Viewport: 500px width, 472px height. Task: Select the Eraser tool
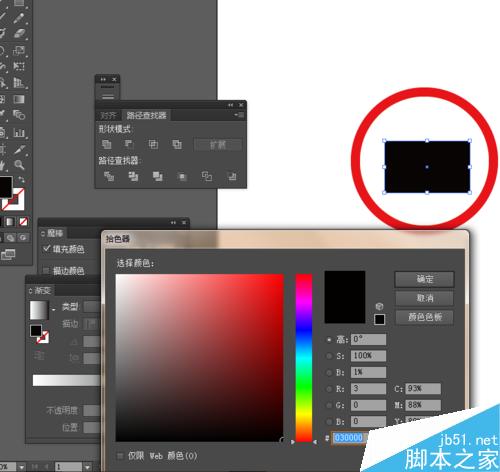(x=19, y=34)
